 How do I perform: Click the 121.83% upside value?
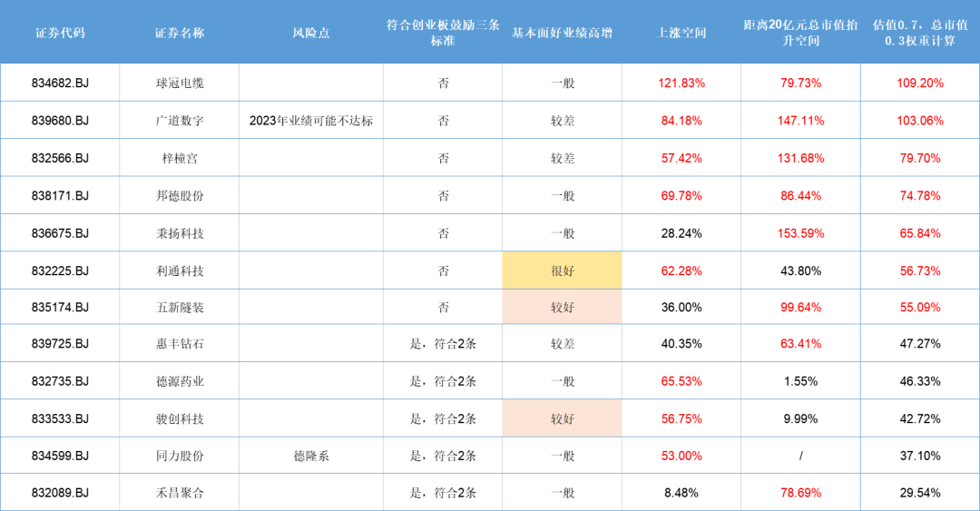coord(681,83)
